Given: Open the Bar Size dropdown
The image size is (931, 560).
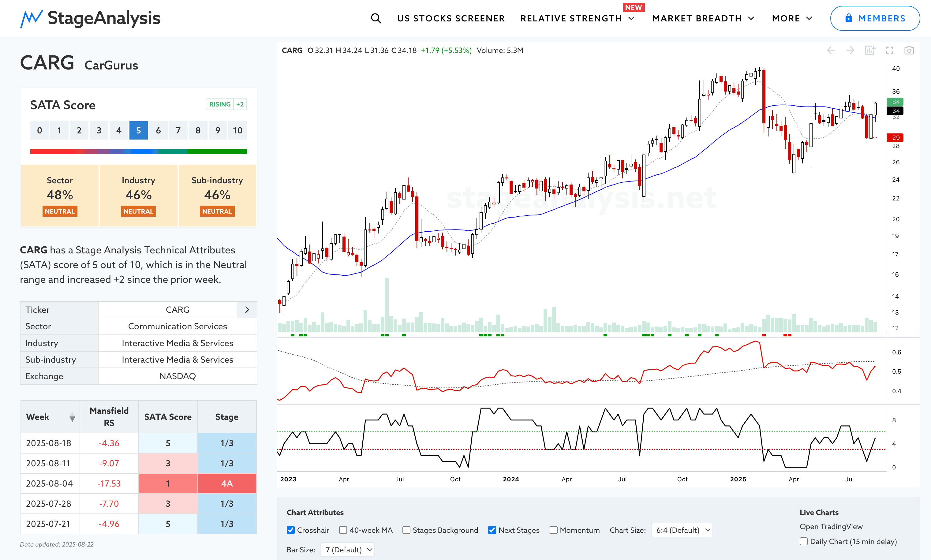Looking at the screenshot, I should tap(348, 550).
